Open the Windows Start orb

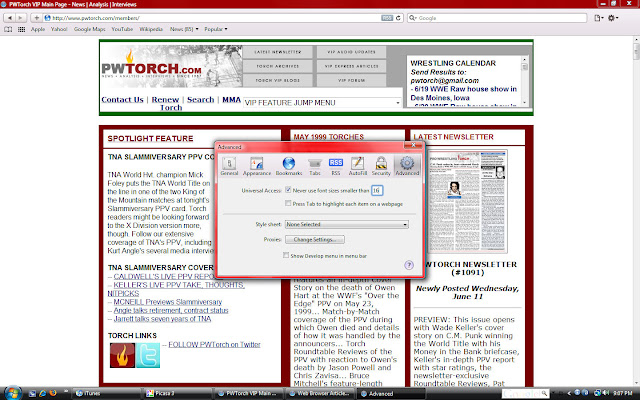click(13, 393)
